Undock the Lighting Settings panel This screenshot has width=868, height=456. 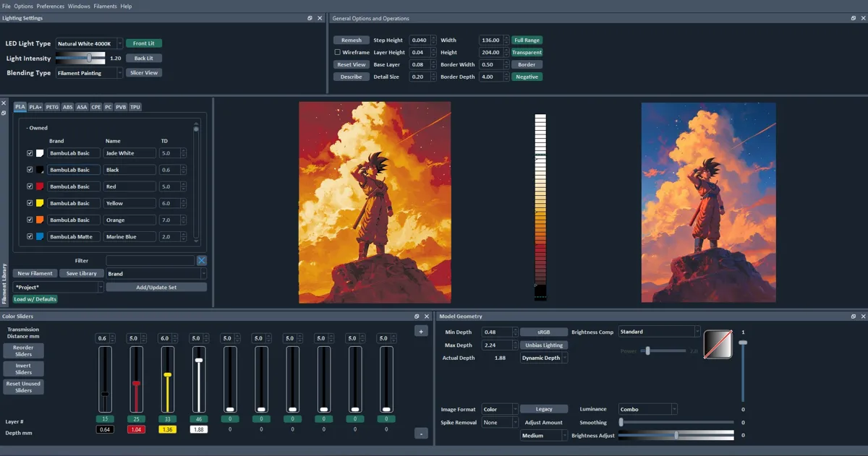click(310, 18)
